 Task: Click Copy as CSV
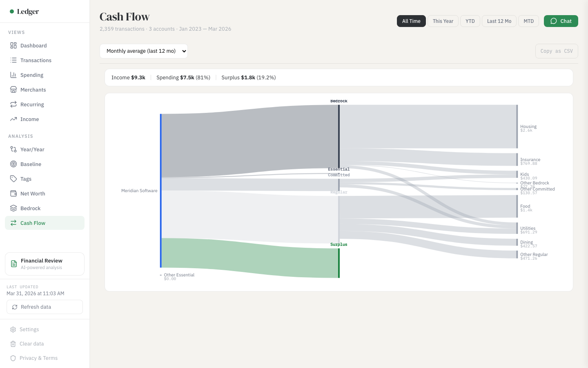pos(557,51)
